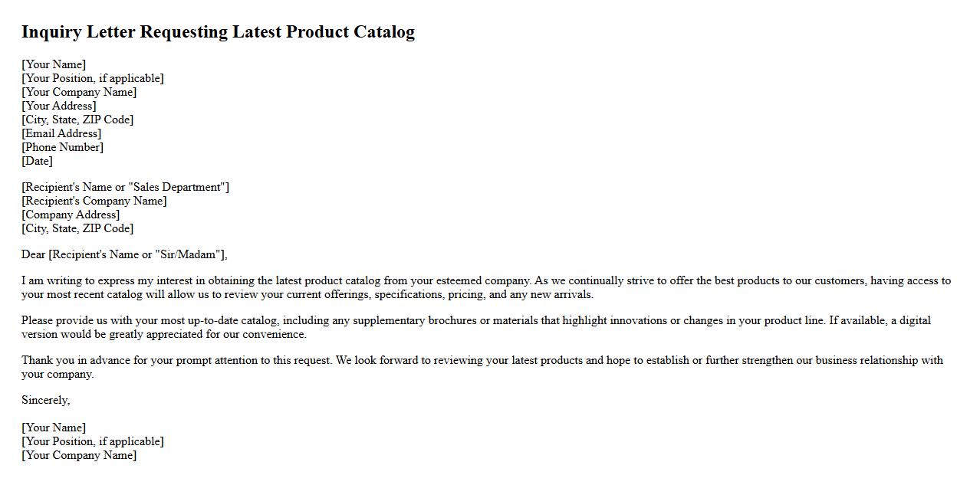The height and width of the screenshot is (498, 980).
Task: Click the top '[Your Position, if applicable]' line
Action: pos(93,78)
